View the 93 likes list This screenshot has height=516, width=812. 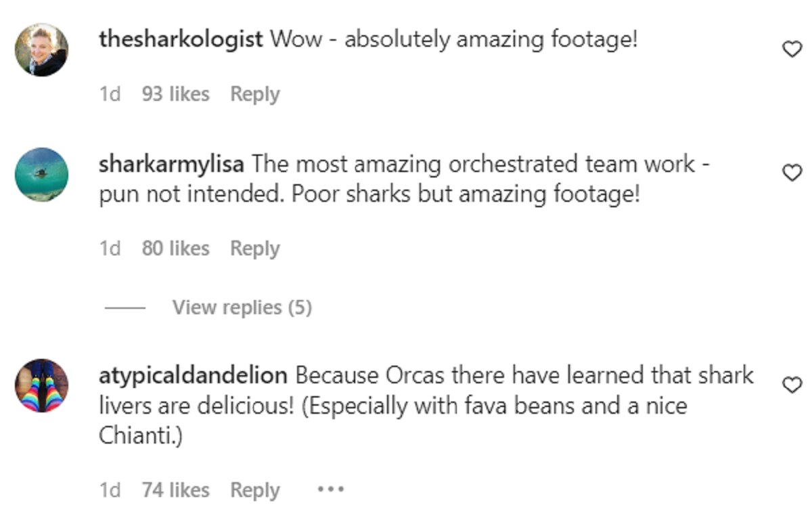tap(175, 94)
